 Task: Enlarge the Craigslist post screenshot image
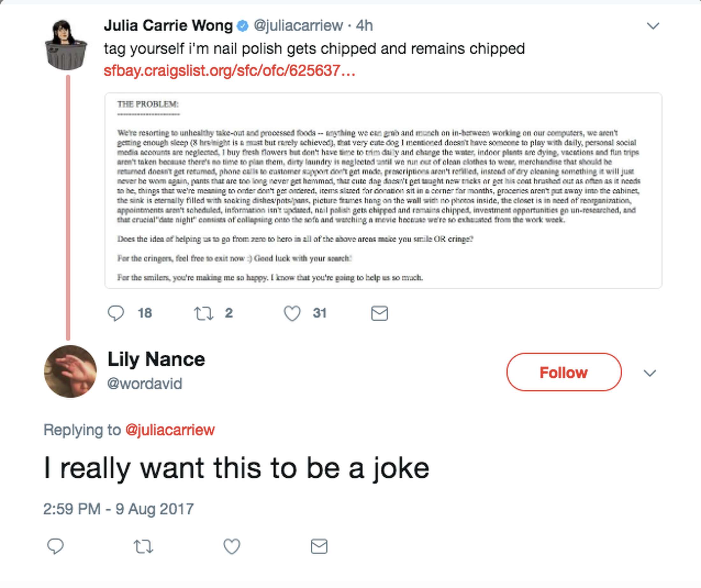383,190
